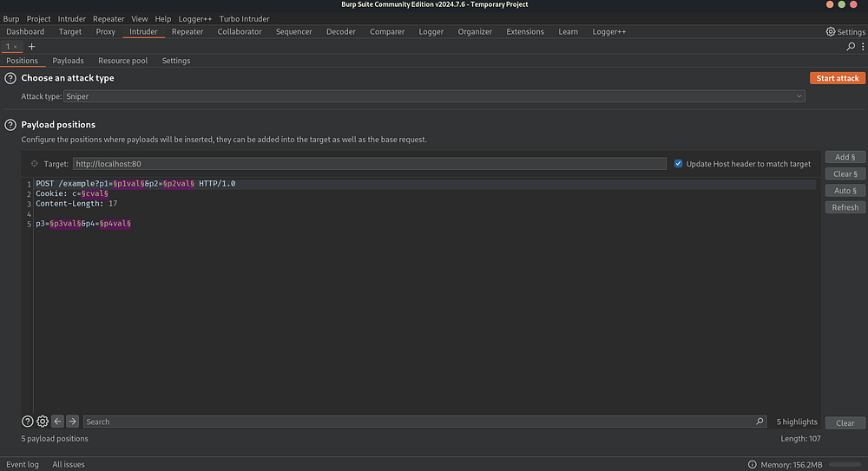The width and height of the screenshot is (868, 471).
Task: Toggle Update Host header to match target checkbox
Action: pyautogui.click(x=678, y=164)
